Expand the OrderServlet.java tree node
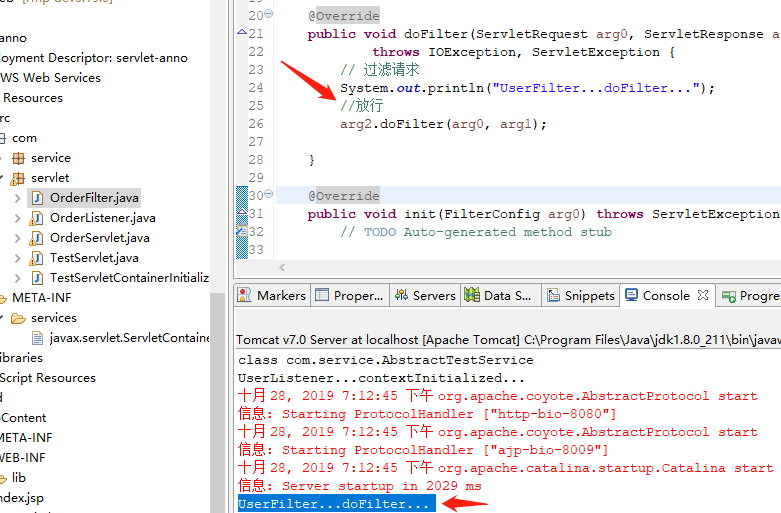The width and height of the screenshot is (781, 513). point(17,238)
